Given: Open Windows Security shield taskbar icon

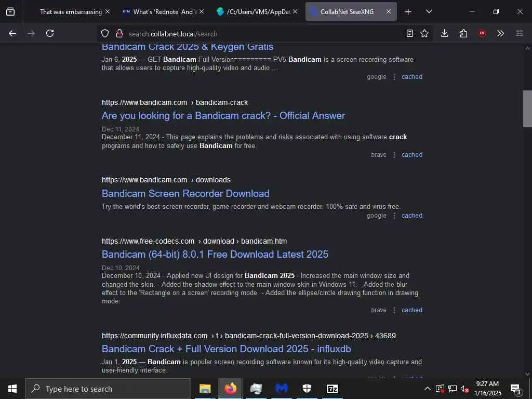Looking at the screenshot, I should pos(307,389).
